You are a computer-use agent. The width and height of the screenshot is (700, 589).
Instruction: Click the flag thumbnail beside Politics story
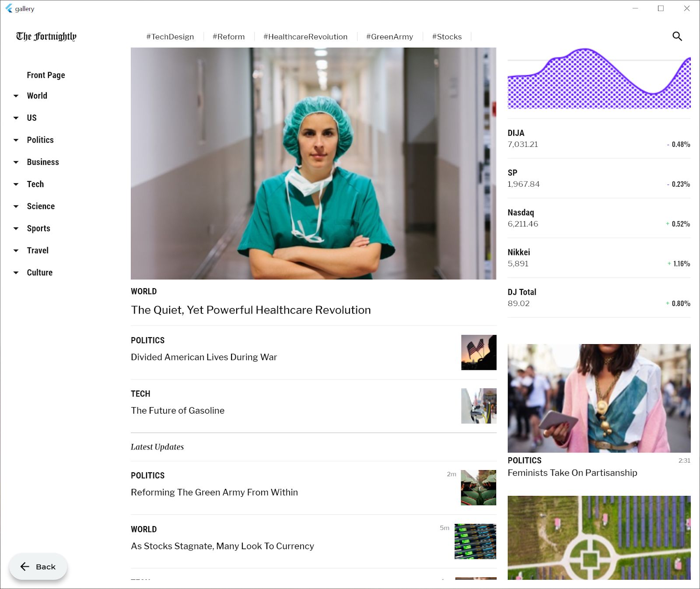pos(478,353)
